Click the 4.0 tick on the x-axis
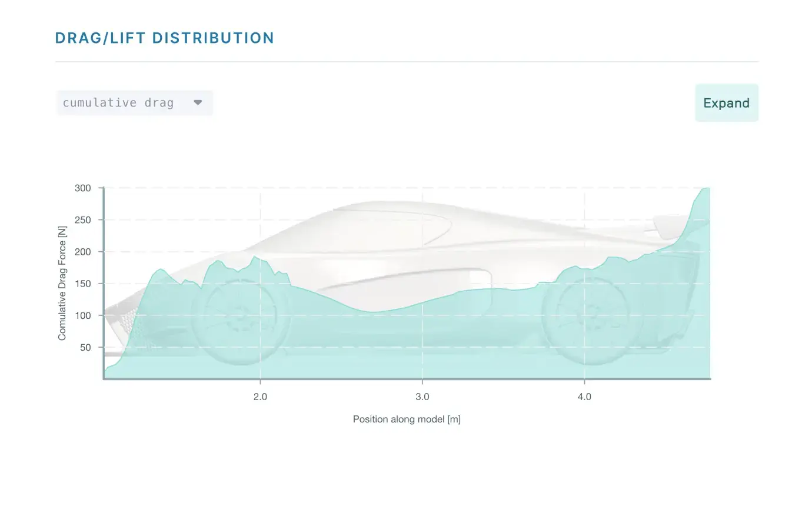The image size is (812, 506). [584, 397]
